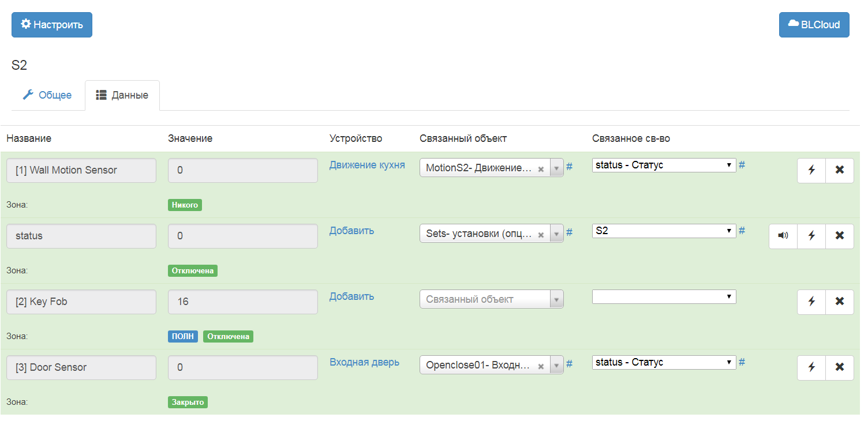Screen dimensions: 868x425
Task: Click hash link next to Sets linked object
Action: [x=569, y=232]
